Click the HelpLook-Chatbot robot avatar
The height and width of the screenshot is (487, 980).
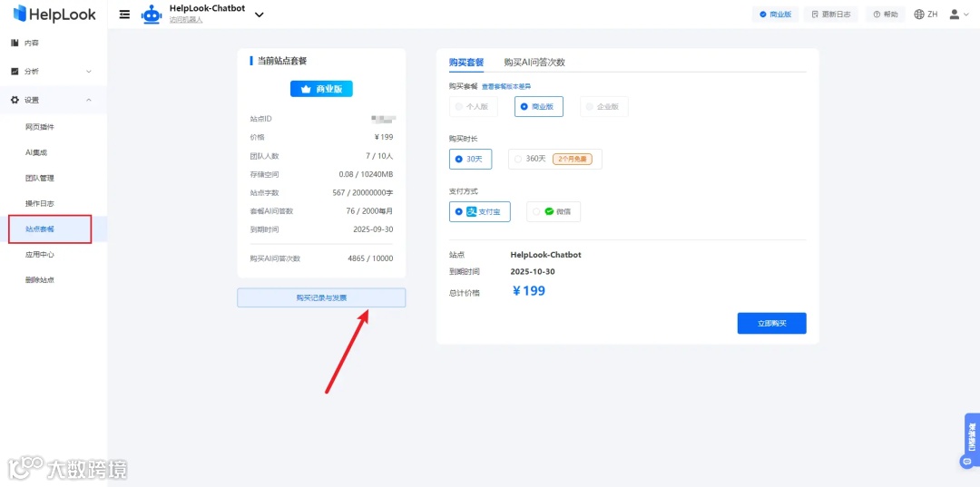[x=151, y=15]
